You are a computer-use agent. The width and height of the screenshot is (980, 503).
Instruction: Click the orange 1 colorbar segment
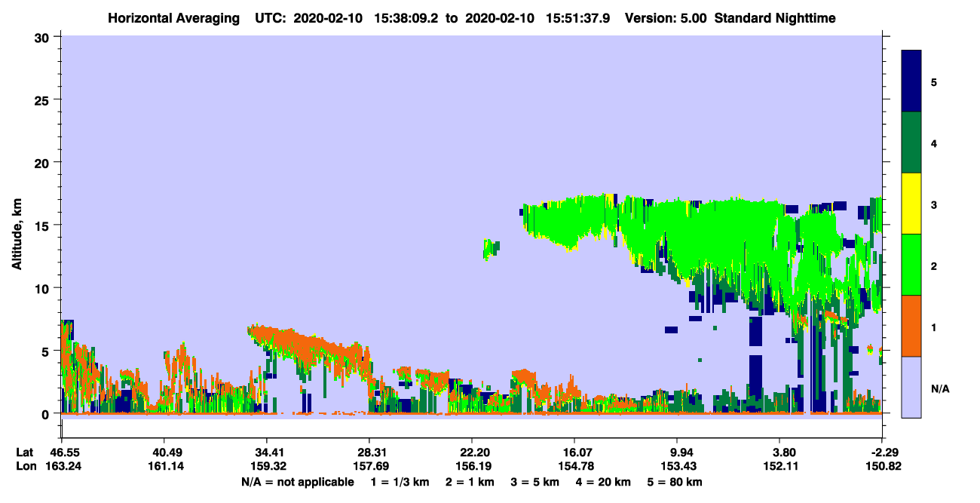[911, 326]
